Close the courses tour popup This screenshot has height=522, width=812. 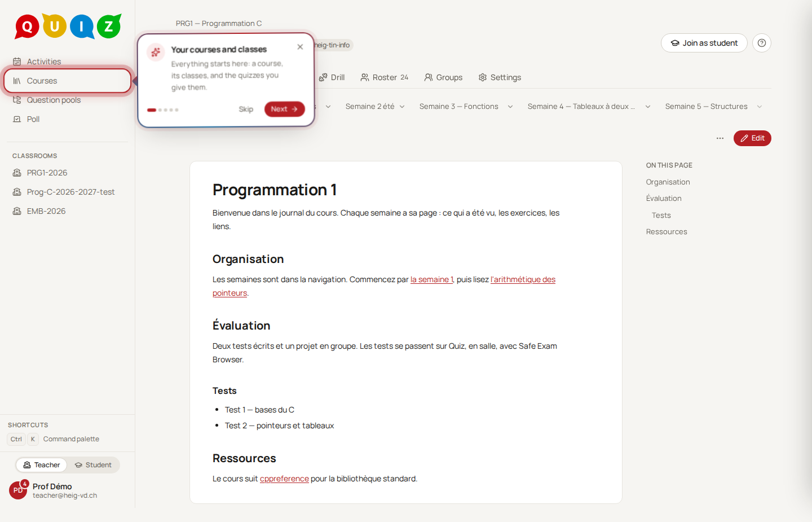point(300,47)
